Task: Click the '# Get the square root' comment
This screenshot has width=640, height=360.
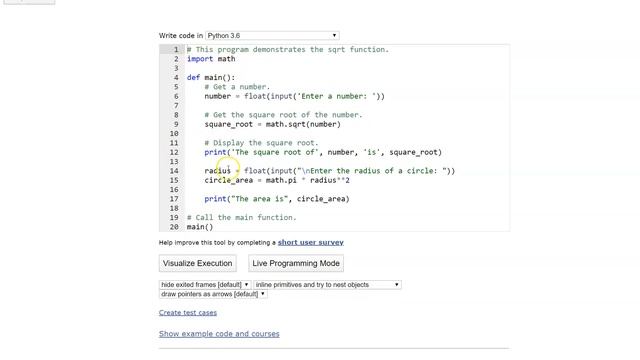Action: (283, 115)
